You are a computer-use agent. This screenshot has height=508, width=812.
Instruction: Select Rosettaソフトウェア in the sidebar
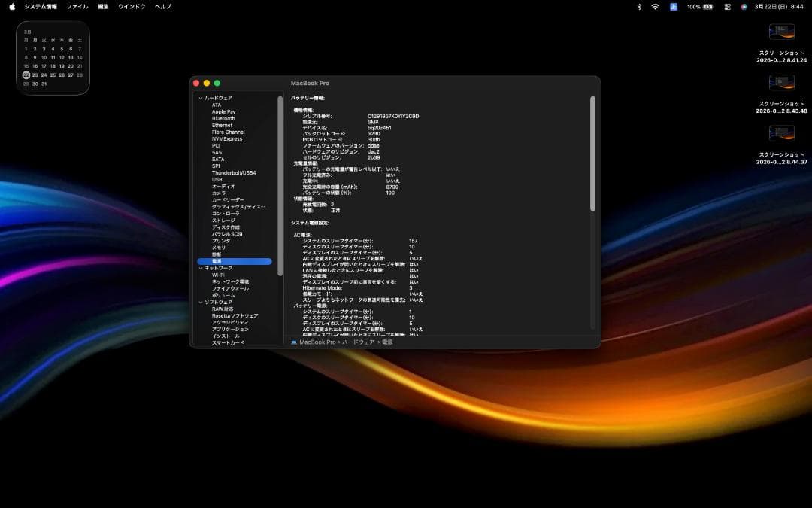coord(235,315)
